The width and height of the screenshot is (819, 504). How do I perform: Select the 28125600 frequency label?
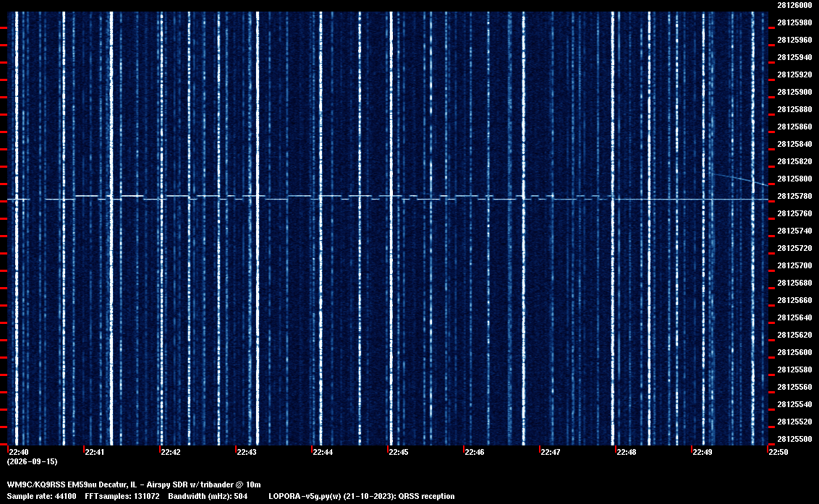pyautogui.click(x=794, y=352)
